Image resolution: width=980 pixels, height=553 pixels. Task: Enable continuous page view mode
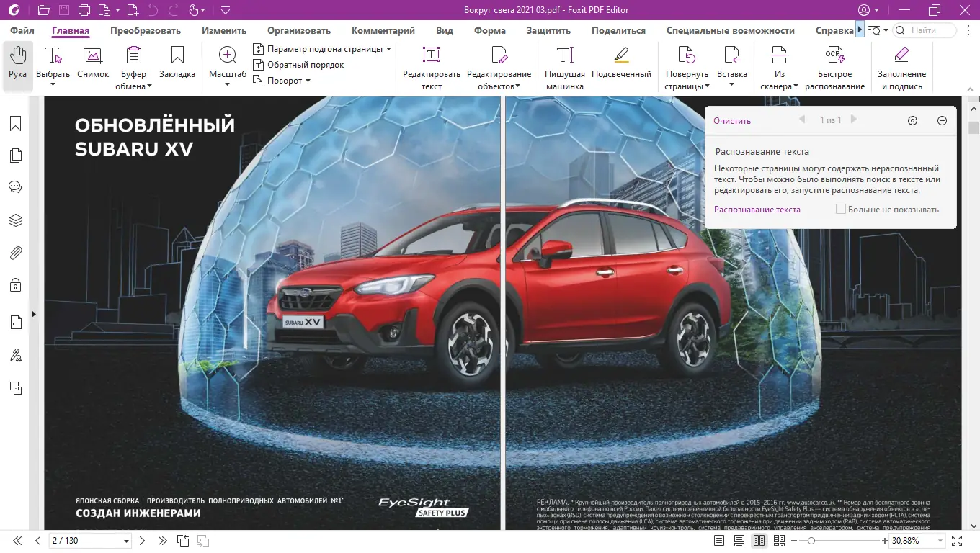(739, 541)
